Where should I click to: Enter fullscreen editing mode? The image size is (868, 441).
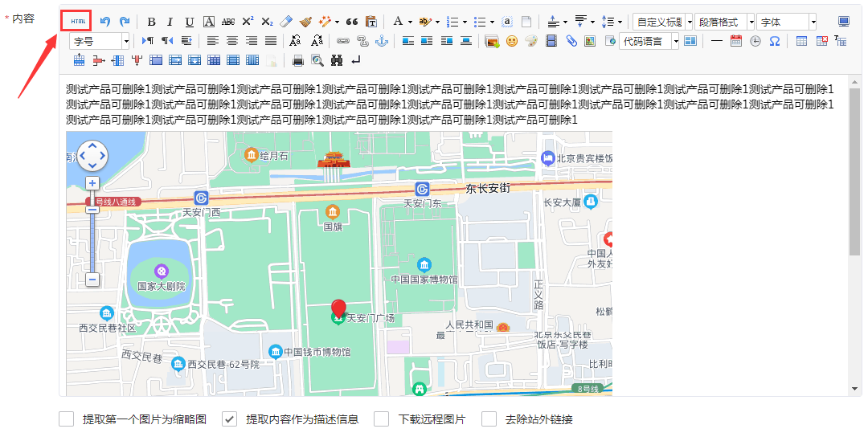click(x=844, y=22)
